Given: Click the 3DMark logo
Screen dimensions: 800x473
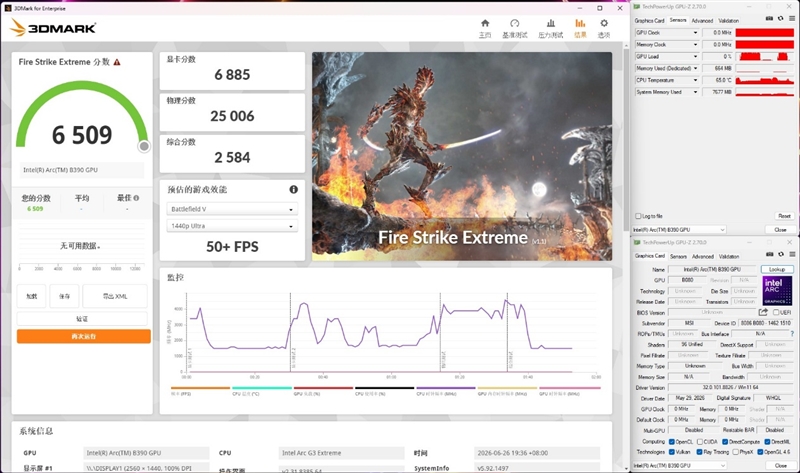Looking at the screenshot, I should coord(53,28).
